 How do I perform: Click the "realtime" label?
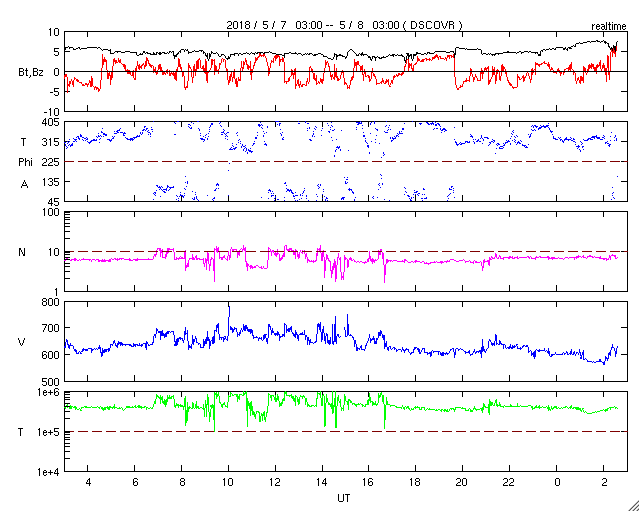(x=609, y=27)
